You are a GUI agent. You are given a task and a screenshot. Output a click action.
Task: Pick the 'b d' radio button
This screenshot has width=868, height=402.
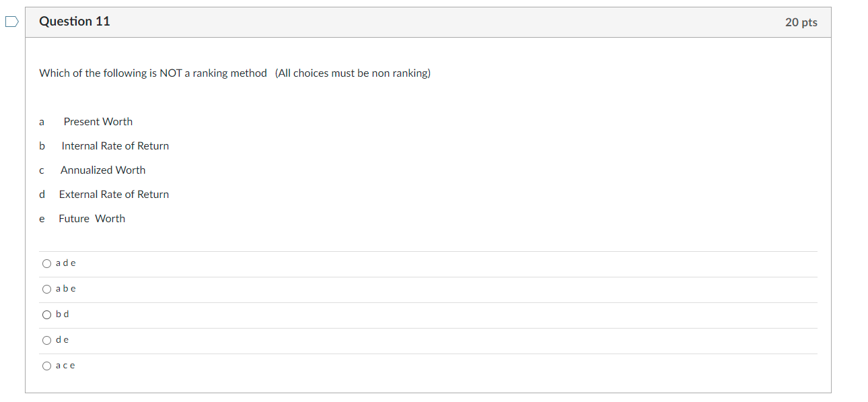(x=46, y=314)
